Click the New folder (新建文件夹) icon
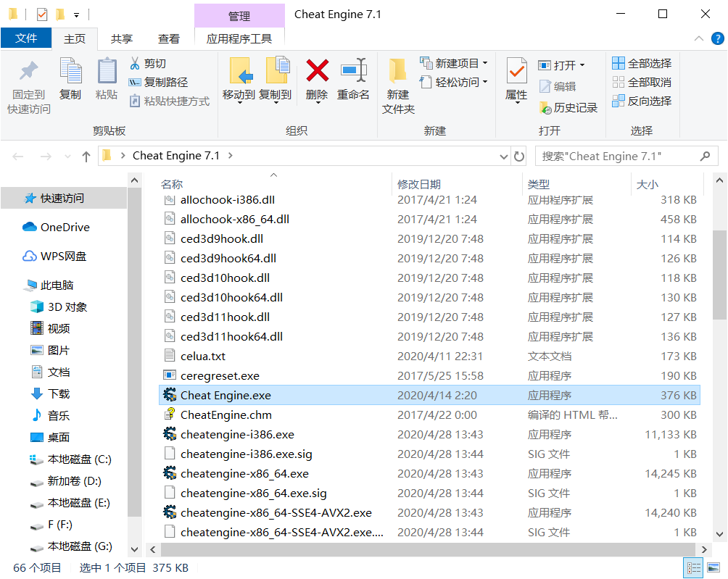This screenshot has width=728, height=579. (397, 70)
